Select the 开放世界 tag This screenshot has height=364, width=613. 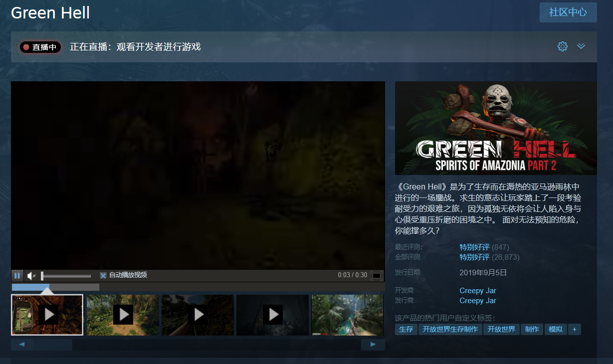point(501,329)
